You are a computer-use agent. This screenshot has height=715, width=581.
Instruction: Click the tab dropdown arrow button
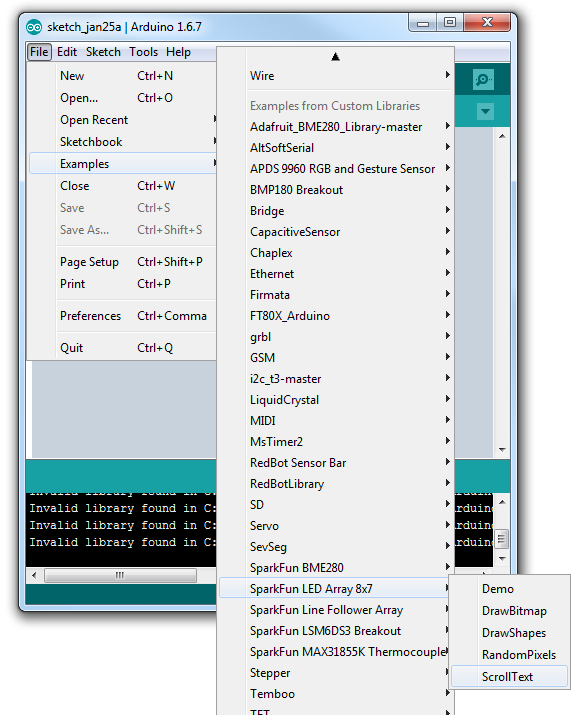click(x=485, y=112)
